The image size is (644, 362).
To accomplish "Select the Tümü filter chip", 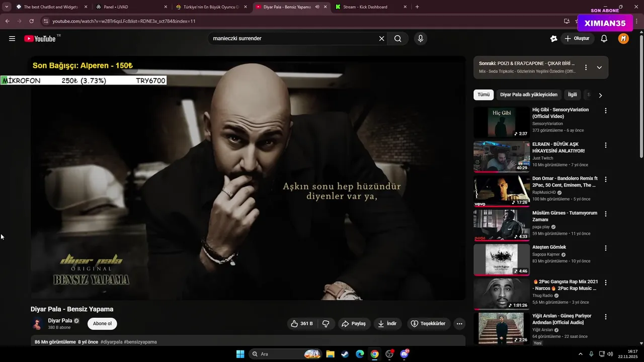I will (484, 95).
